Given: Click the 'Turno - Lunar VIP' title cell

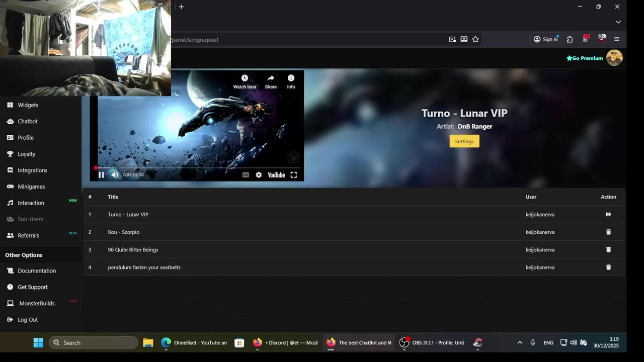Looking at the screenshot, I should 128,214.
